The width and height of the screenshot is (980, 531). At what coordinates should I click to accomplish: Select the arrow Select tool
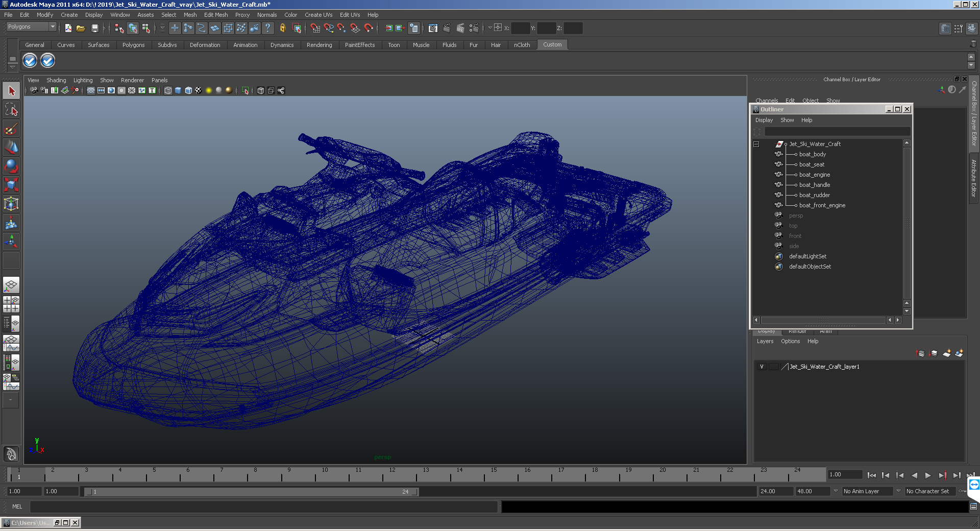coord(11,91)
